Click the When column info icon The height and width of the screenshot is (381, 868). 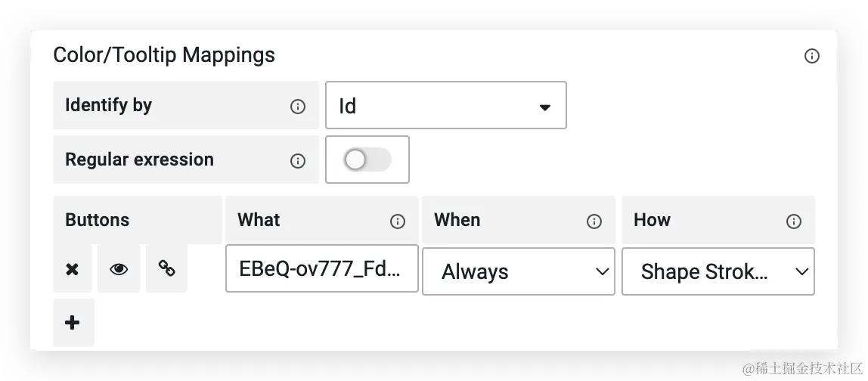pos(594,221)
